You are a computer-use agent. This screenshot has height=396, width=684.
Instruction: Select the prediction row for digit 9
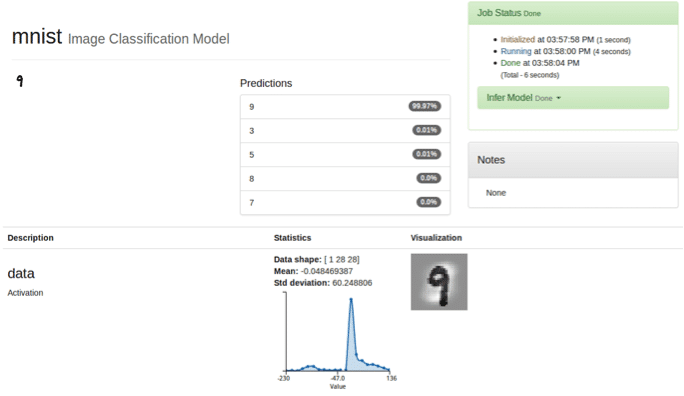(345, 107)
